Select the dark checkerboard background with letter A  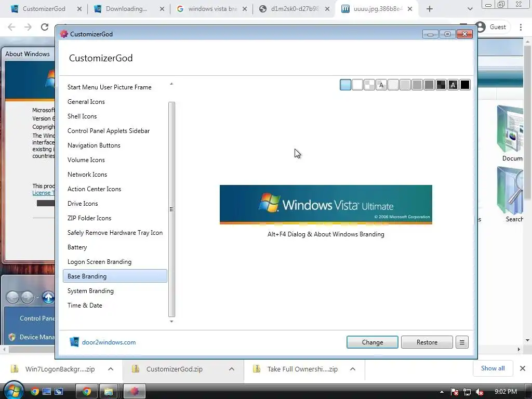click(453, 85)
